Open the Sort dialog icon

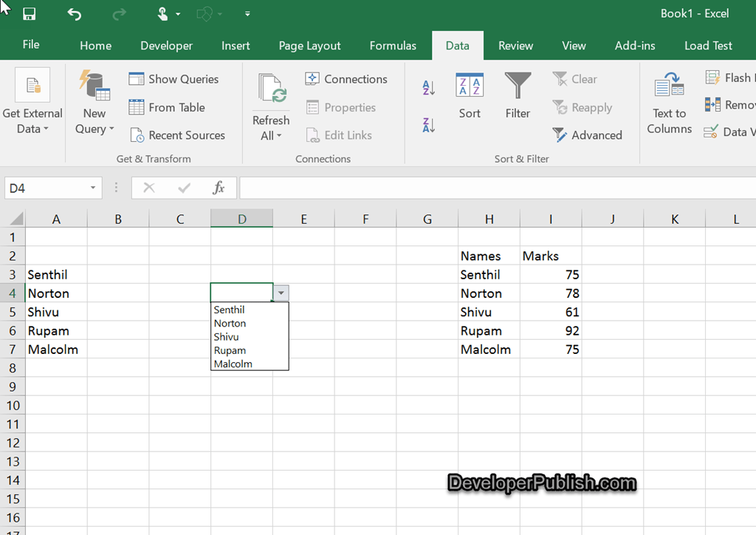(470, 85)
